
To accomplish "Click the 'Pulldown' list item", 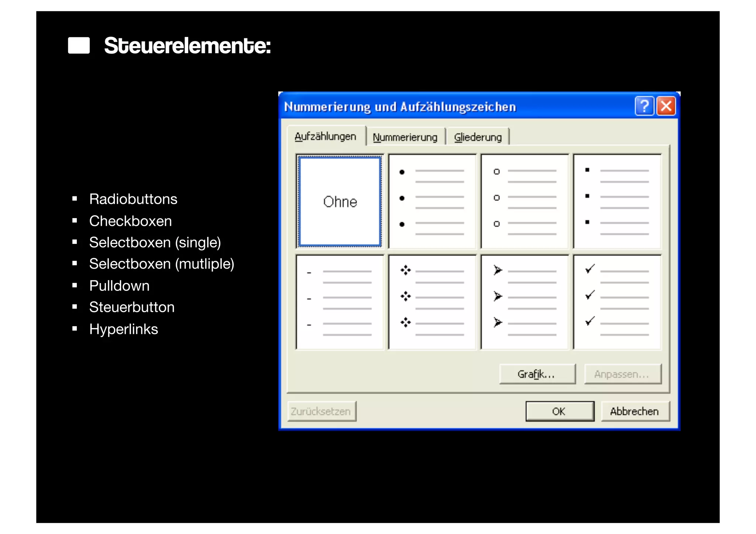I will tap(119, 286).
